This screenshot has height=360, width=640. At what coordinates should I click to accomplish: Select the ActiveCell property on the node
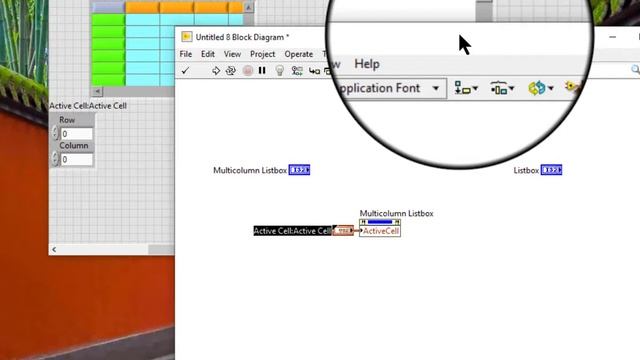[x=380, y=231]
